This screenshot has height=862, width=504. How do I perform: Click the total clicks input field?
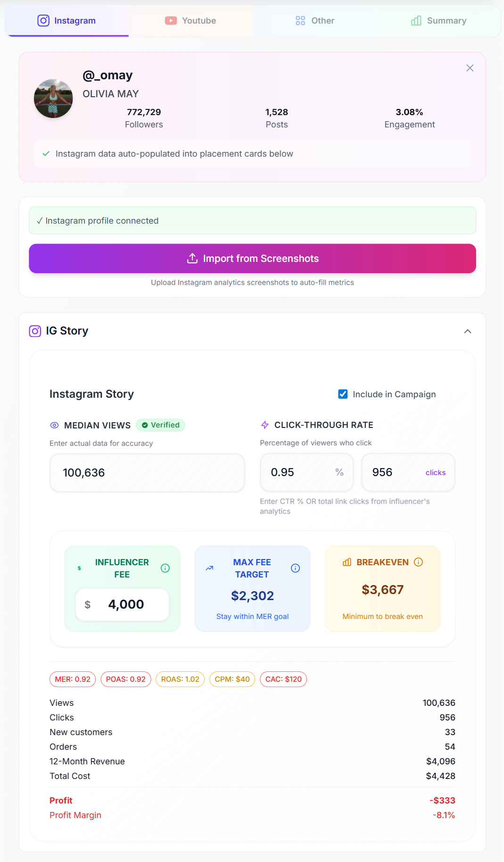pyautogui.click(x=396, y=472)
